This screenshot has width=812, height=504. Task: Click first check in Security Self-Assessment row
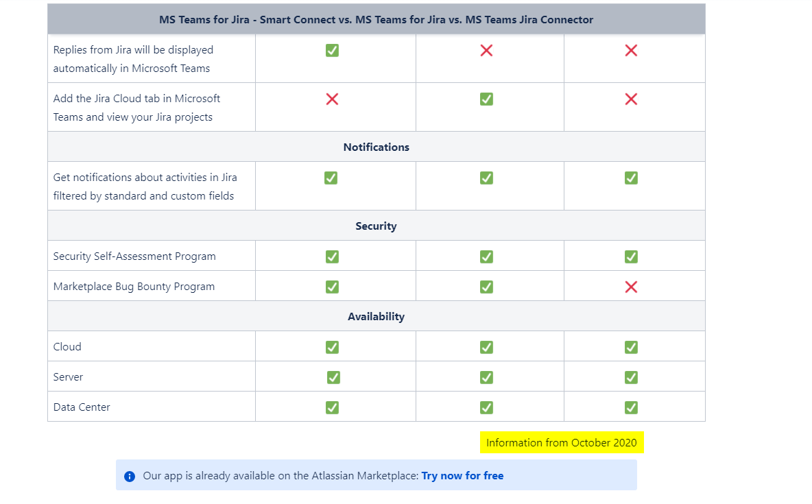(x=332, y=256)
